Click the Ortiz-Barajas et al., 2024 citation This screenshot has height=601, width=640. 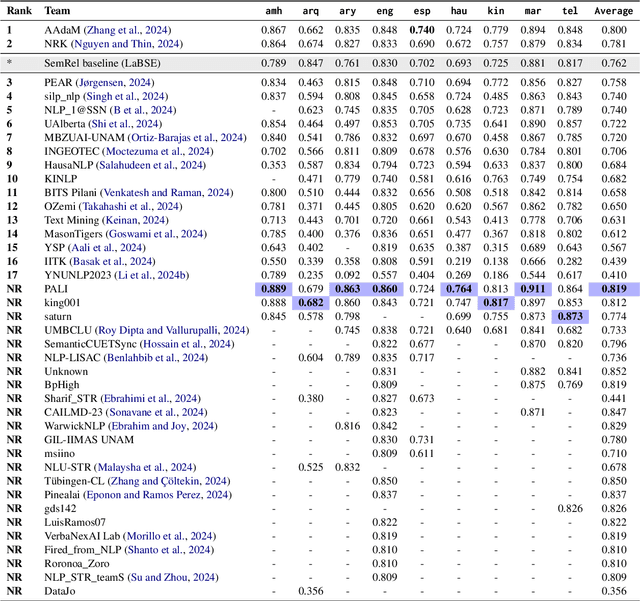[x=188, y=137]
